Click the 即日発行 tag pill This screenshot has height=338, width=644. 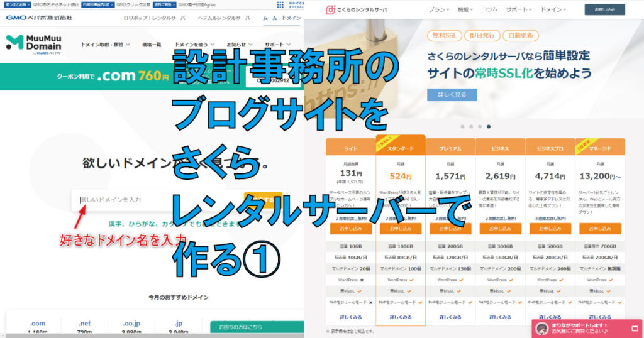(482, 36)
